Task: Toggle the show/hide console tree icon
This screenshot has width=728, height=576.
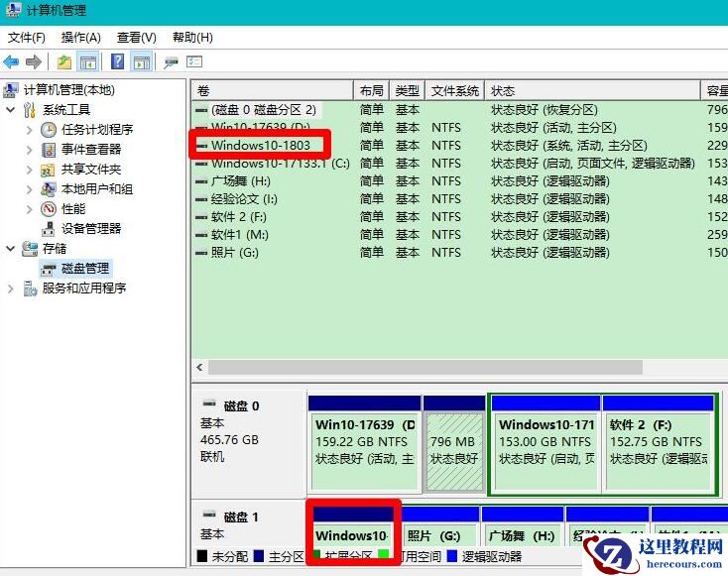Action: point(88,61)
